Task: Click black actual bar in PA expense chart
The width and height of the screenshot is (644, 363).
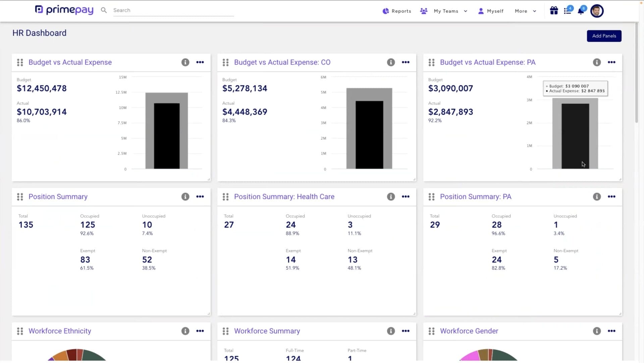Action: (575, 136)
